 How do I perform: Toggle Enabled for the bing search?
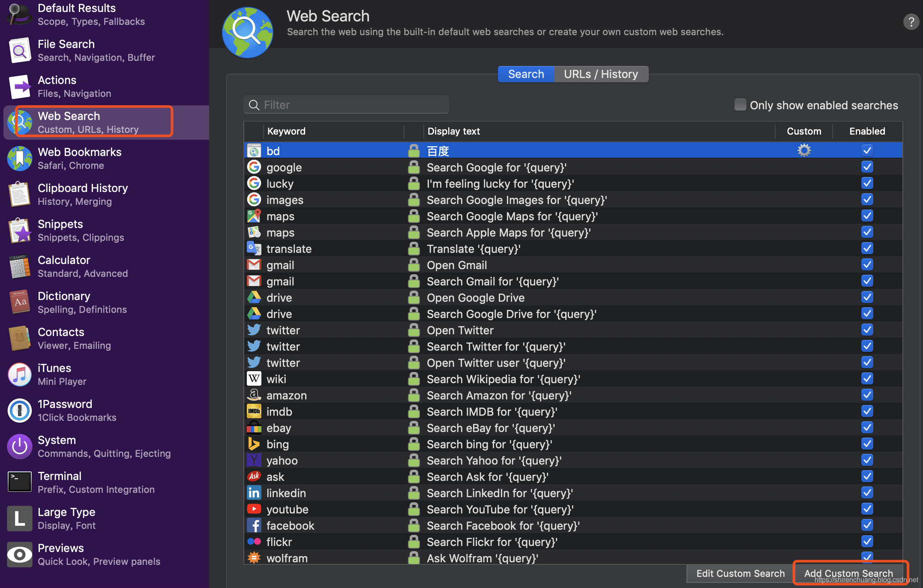[867, 444]
